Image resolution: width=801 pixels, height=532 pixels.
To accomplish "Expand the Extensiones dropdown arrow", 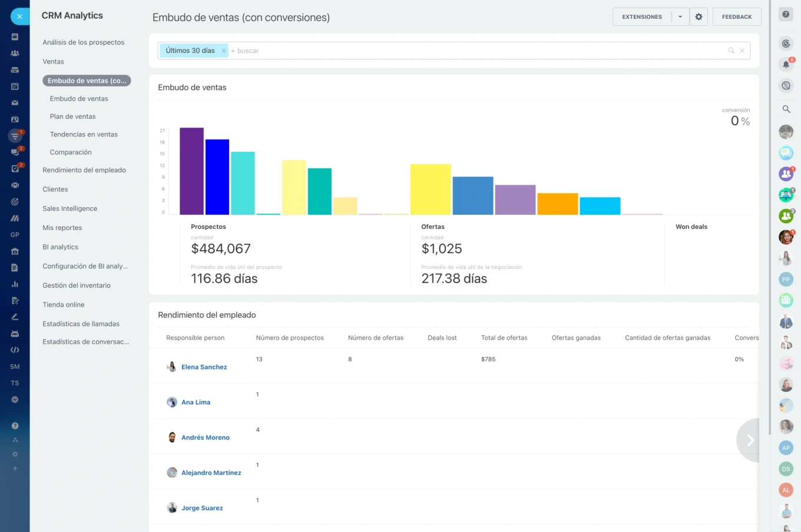I will (680, 17).
